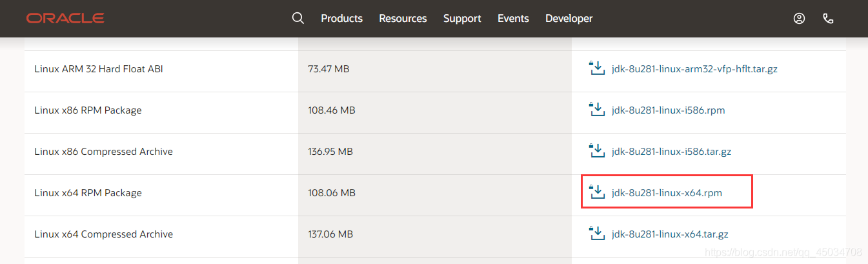
Task: Download jdk-8u281-linux-x64.tar.gz
Action: (670, 234)
